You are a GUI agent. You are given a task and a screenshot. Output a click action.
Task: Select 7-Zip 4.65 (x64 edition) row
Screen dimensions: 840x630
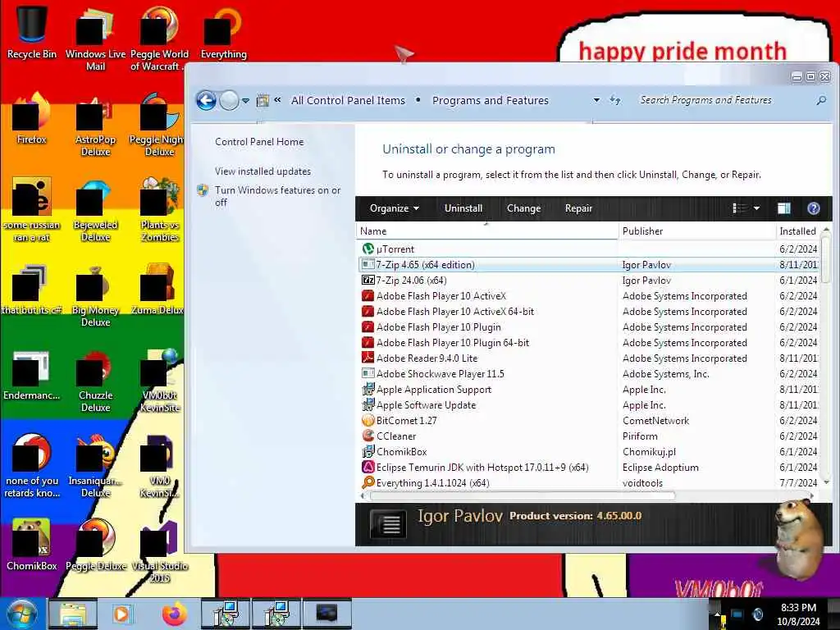[x=588, y=265]
